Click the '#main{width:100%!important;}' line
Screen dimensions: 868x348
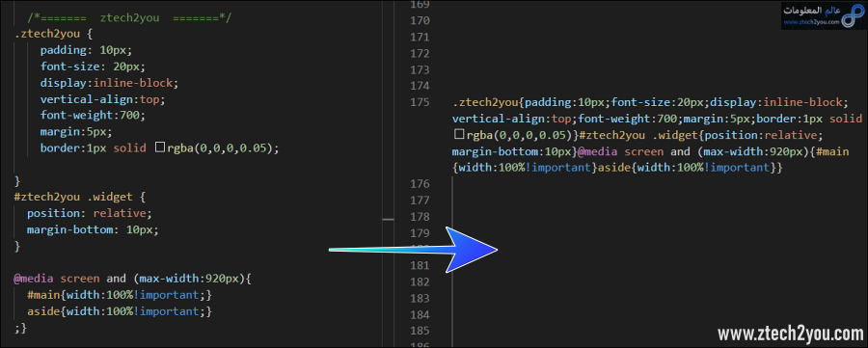click(x=120, y=295)
